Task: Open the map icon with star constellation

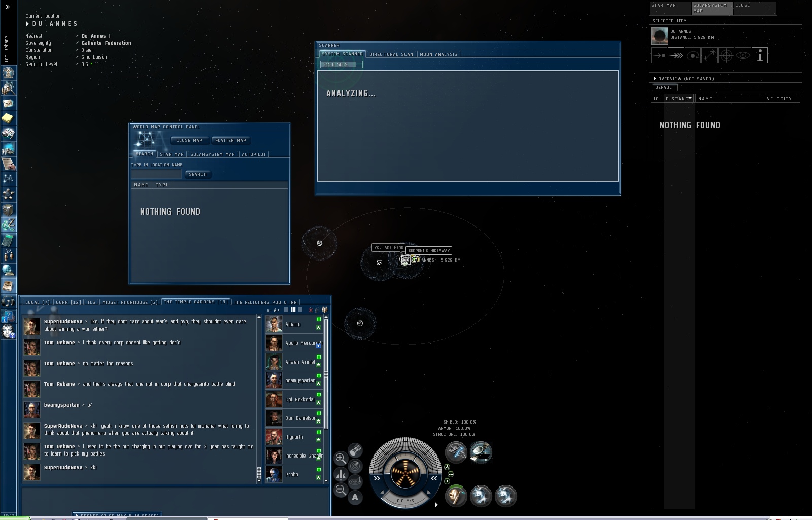Action: (8, 179)
